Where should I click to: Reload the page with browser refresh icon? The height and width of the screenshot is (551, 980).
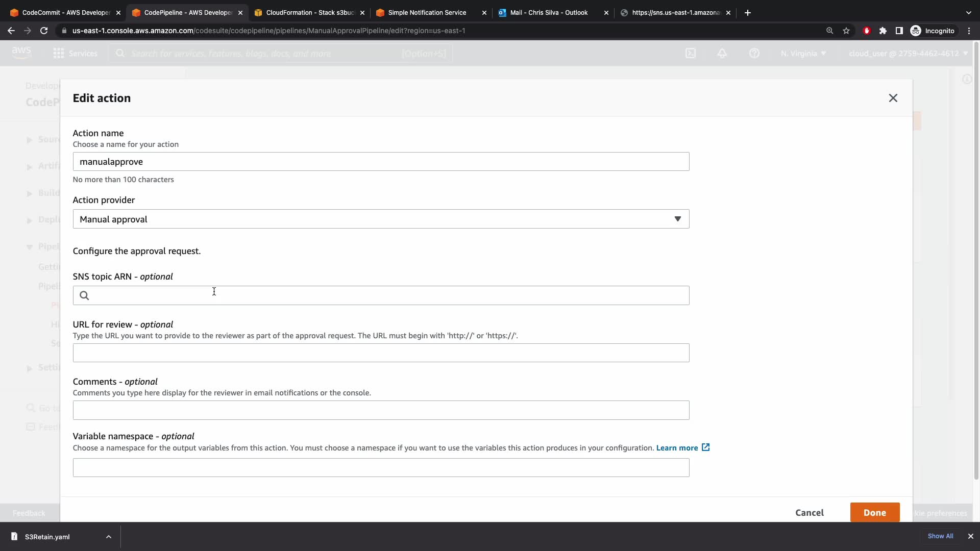44,31
